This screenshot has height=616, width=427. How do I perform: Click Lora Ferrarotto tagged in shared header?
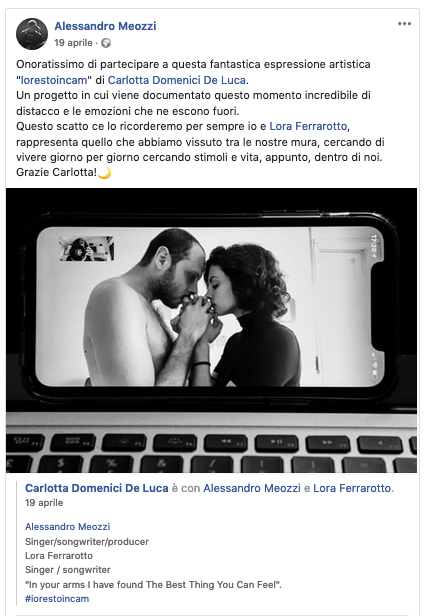(352, 488)
